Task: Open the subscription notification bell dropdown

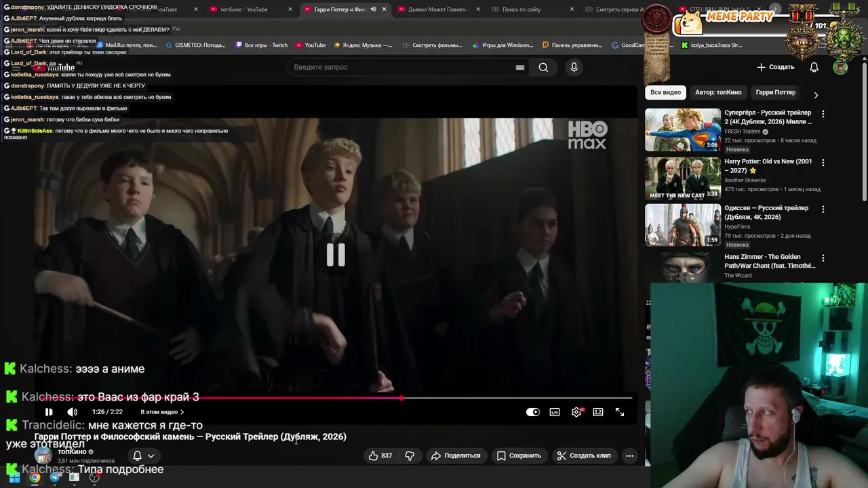Action: pos(143,455)
